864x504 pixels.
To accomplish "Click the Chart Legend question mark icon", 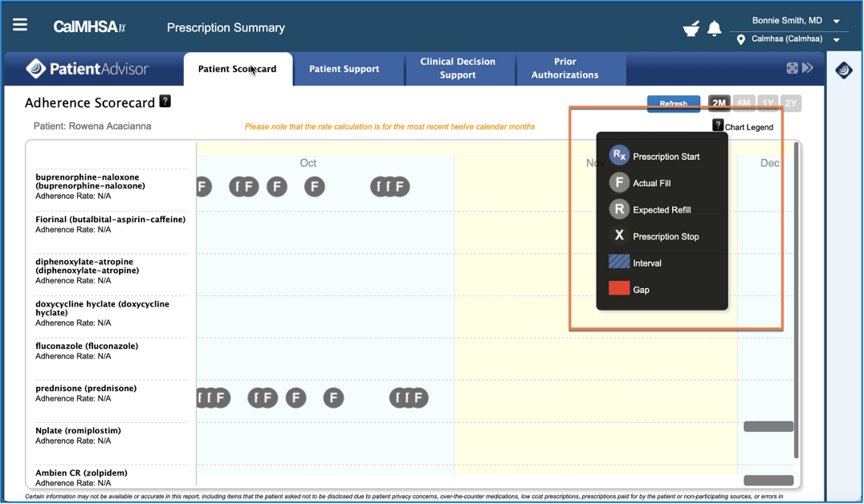I will tap(718, 125).
